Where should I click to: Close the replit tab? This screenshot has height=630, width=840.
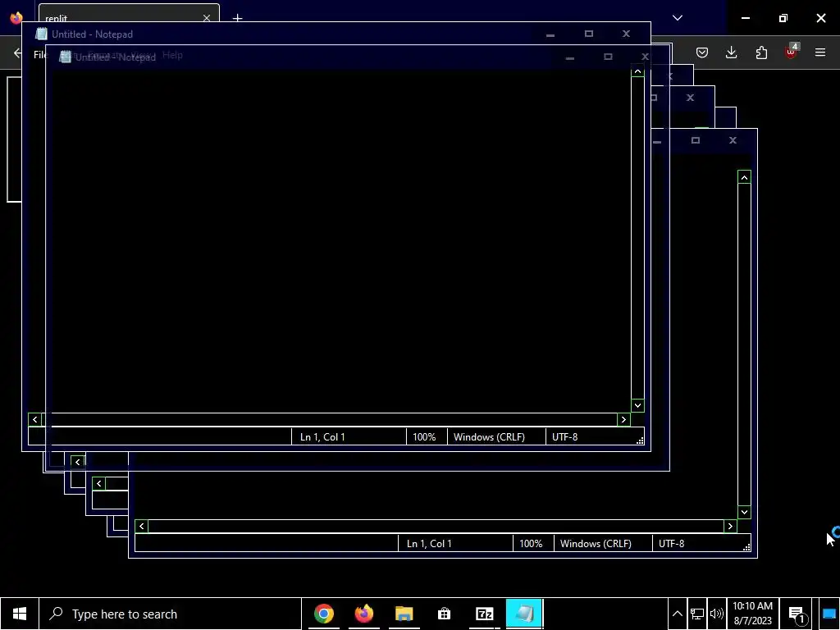pos(207,18)
